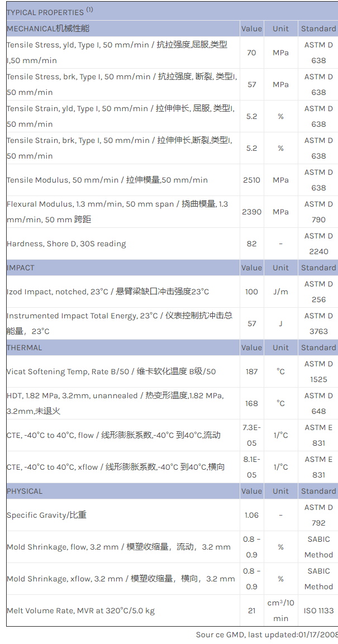Select the ASTM D 3763 standard cell
Screen dimensions: 338x644
pos(318,323)
